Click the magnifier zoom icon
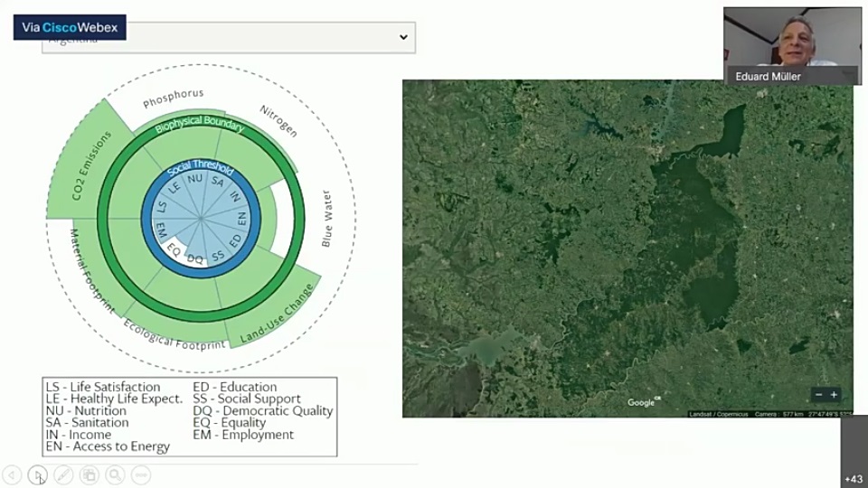The image size is (868, 488). click(115, 474)
